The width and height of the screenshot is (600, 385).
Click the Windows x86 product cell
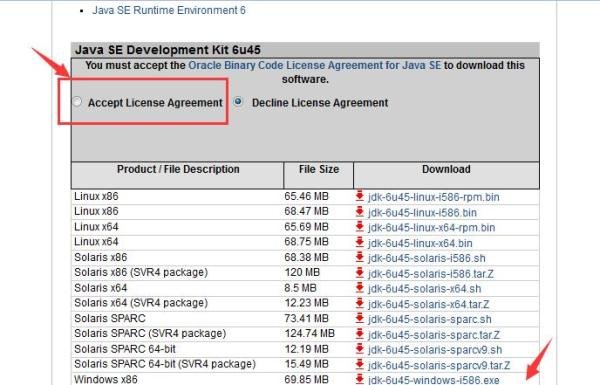pyautogui.click(x=106, y=379)
